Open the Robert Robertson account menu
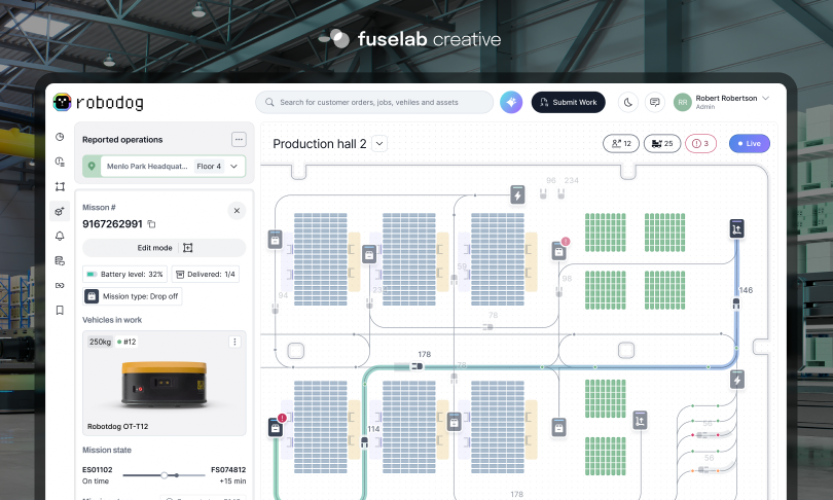This screenshot has width=833, height=500. (733, 101)
